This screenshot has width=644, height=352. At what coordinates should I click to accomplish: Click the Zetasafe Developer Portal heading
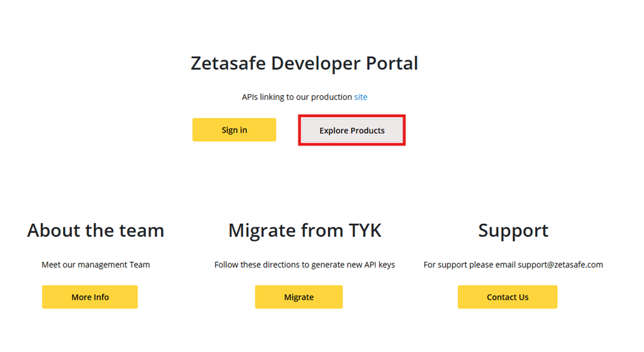pyautogui.click(x=305, y=63)
